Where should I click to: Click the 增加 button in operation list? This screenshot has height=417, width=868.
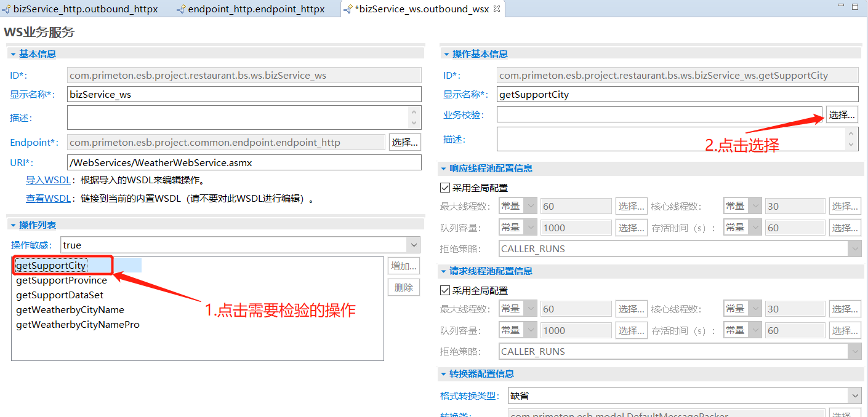403,266
